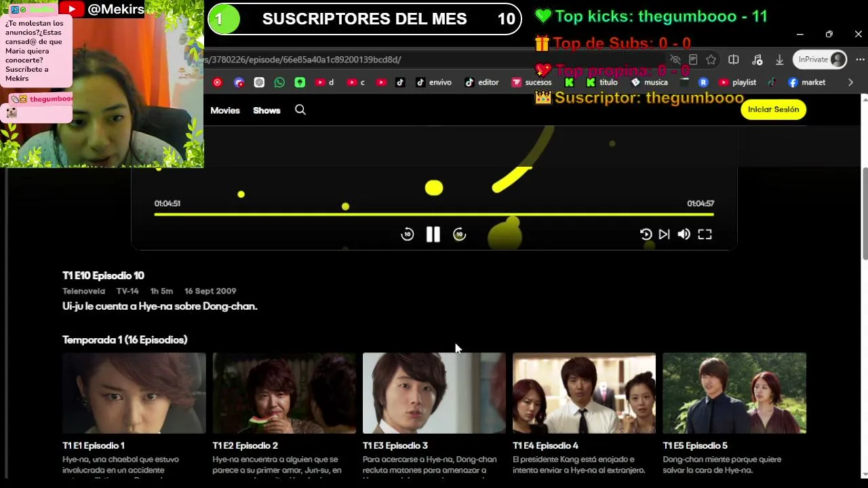The image size is (868, 488).
Task: Click the 'Telenovela' genre label
Action: (83, 291)
